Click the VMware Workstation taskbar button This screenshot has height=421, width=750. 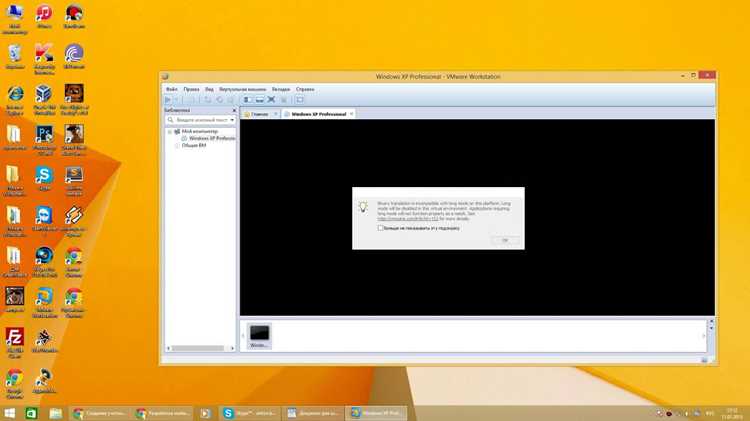pyautogui.click(x=376, y=413)
